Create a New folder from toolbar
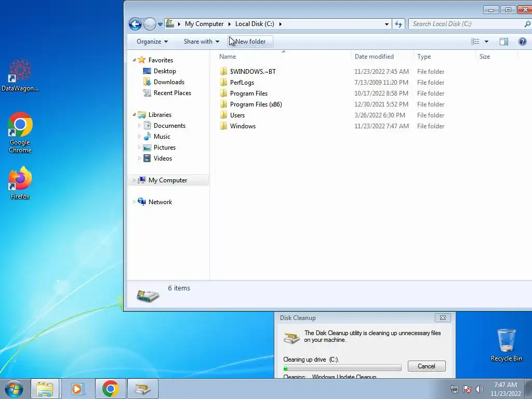Viewport: 532px width, 399px height. point(250,42)
